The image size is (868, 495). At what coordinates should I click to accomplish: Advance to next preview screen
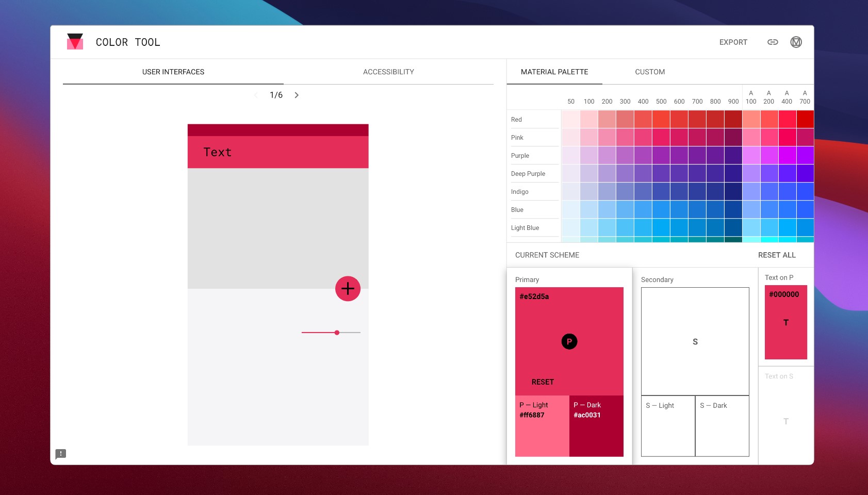(297, 95)
